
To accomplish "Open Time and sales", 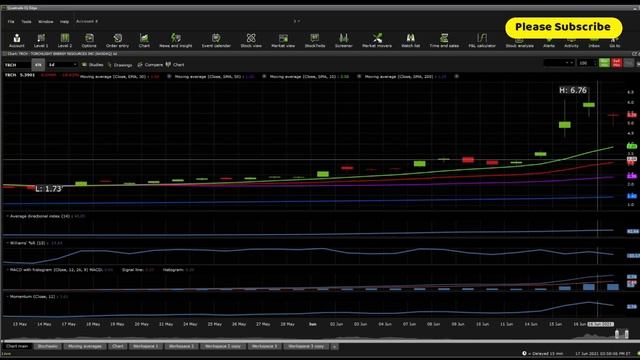I will point(444,40).
